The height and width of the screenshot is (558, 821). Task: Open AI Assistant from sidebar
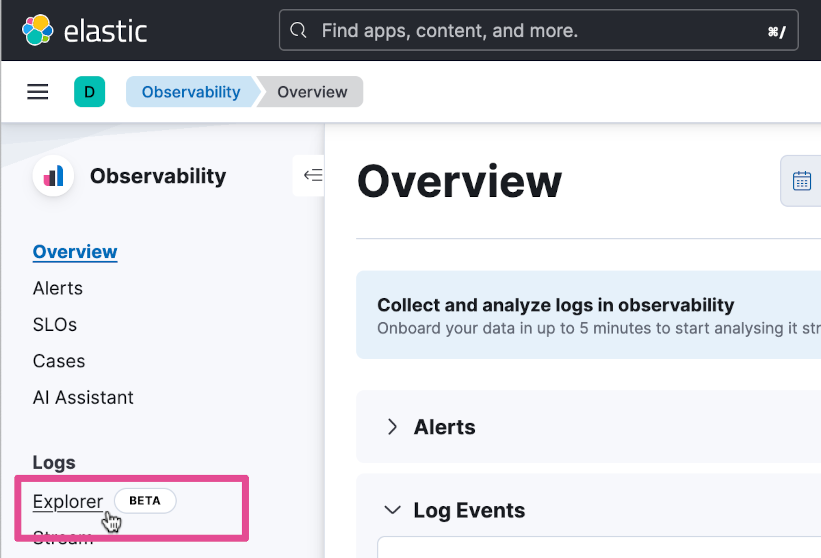[83, 397]
